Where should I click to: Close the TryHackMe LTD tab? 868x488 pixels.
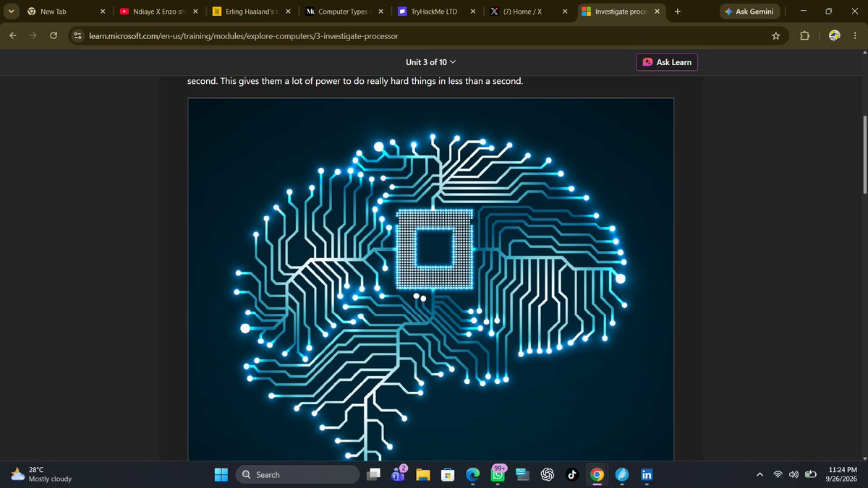coord(472,12)
